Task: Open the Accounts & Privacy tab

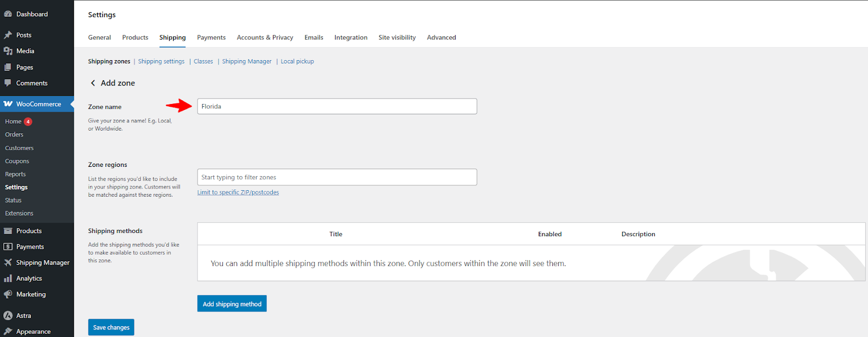Action: tap(265, 37)
